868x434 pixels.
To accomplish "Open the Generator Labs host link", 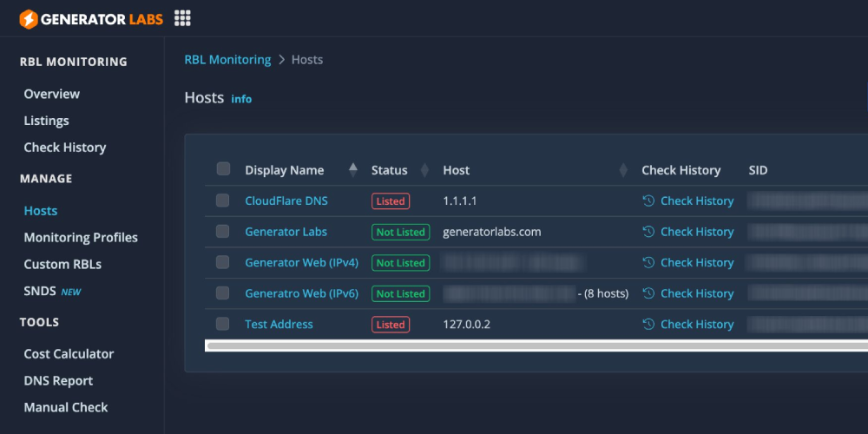I will click(286, 232).
